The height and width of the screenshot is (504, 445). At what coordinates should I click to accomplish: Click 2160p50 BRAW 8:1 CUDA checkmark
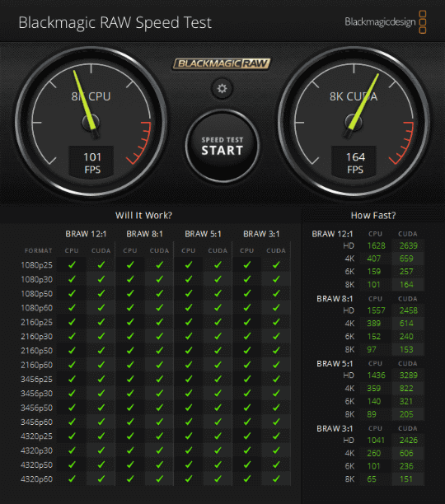click(160, 350)
